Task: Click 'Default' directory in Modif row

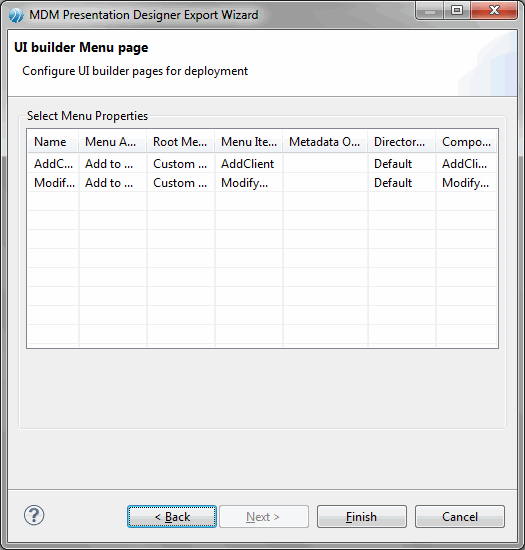Action: click(x=402, y=182)
